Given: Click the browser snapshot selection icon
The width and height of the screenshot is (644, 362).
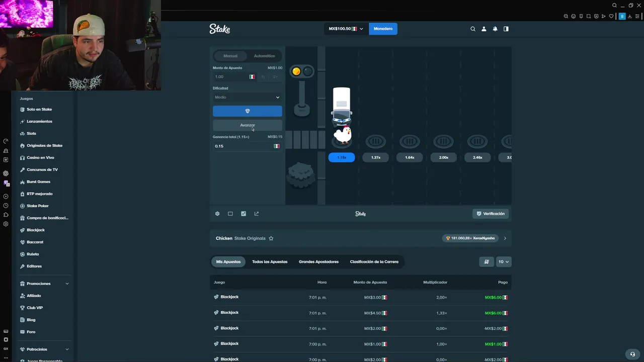Looking at the screenshot, I should (x=589, y=16).
